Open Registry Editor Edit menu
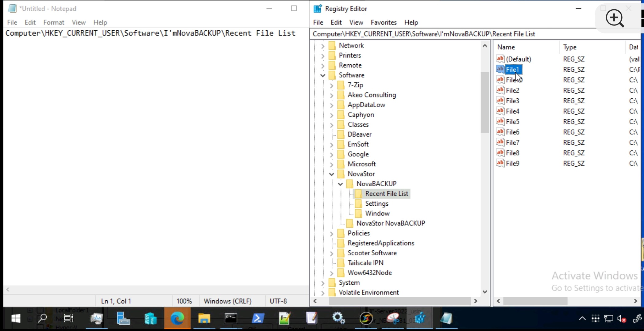The height and width of the screenshot is (331, 644). [336, 22]
